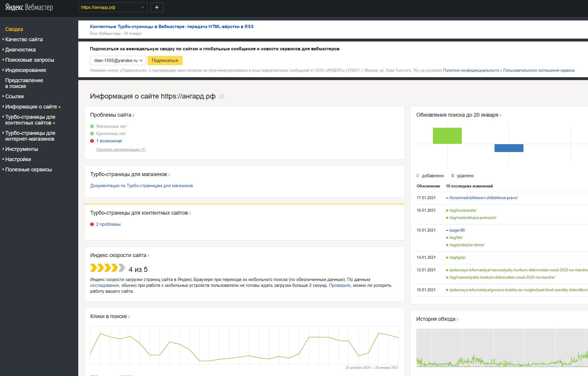The width and height of the screenshot is (588, 376).
Task: Open Смотреть рекомендации (1) link
Action: click(121, 150)
